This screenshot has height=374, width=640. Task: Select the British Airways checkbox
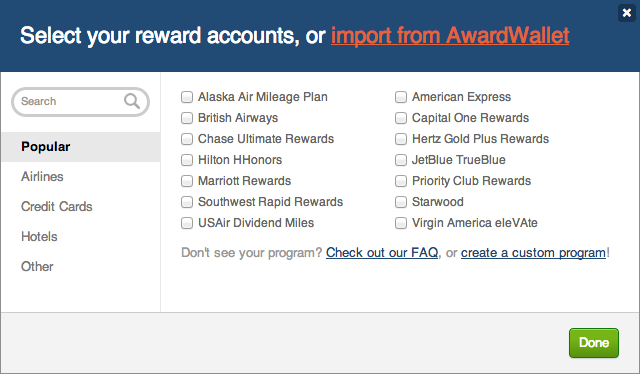187,118
